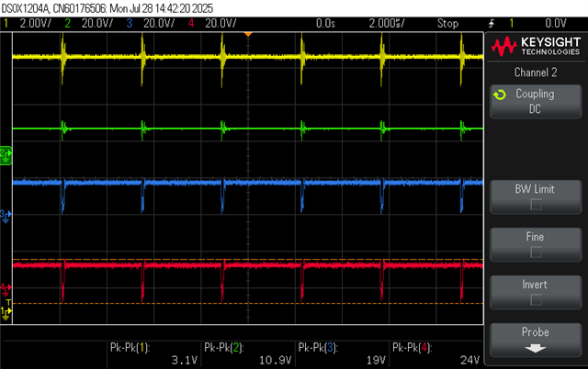This screenshot has height=369, width=588.
Task: Click the Stop run status
Action: click(447, 24)
